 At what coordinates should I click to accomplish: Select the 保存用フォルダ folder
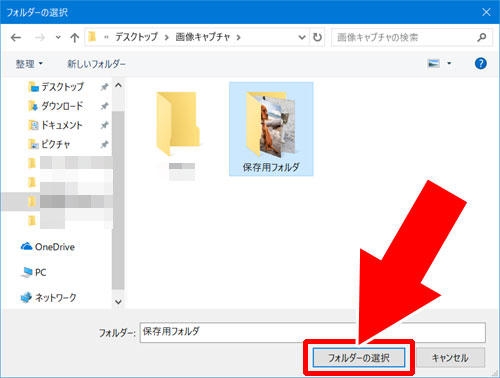pyautogui.click(x=271, y=129)
